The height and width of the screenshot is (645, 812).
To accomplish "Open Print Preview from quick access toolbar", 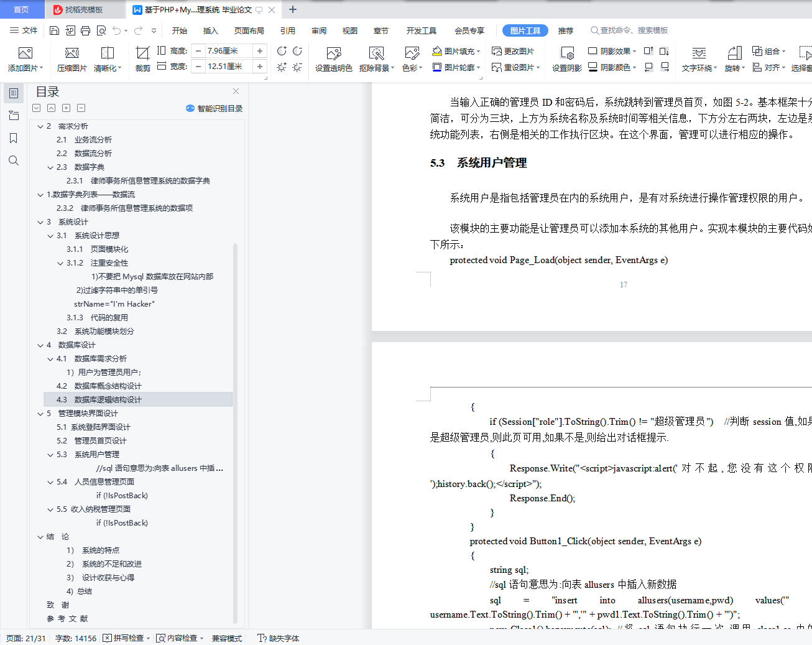I will [x=101, y=30].
